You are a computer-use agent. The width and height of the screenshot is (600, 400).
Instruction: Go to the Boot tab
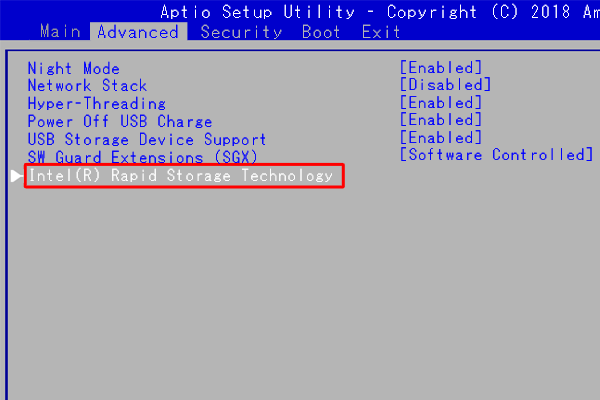coord(320,32)
